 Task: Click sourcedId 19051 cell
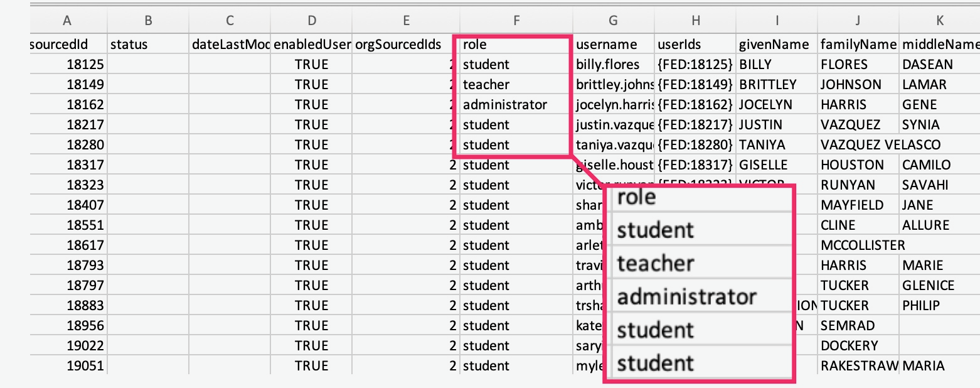coord(67,365)
